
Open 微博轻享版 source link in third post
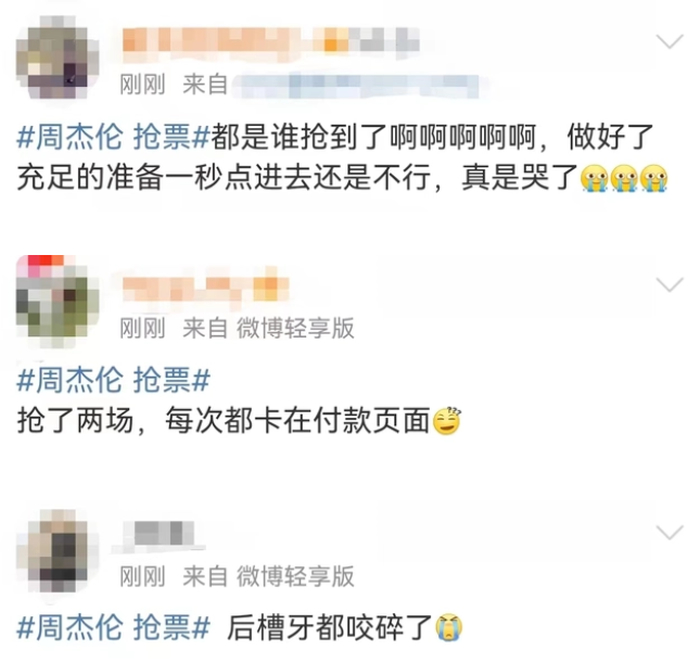(x=295, y=576)
